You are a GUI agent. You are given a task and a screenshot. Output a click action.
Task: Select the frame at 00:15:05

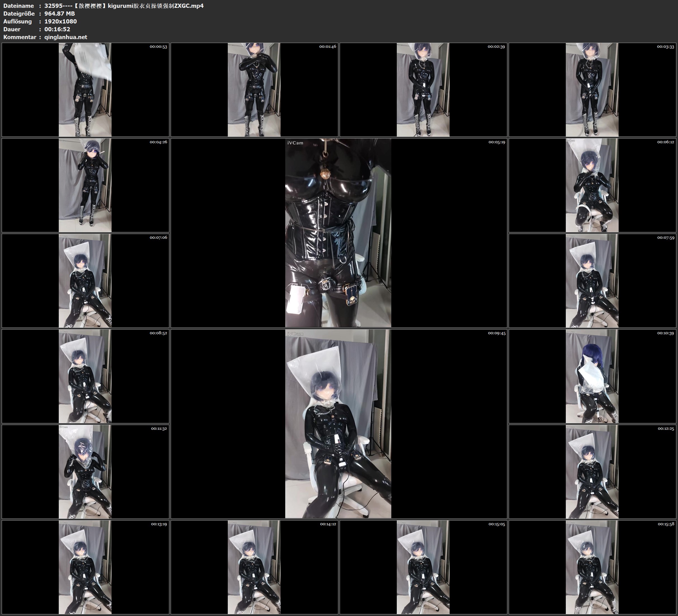[x=423, y=567]
